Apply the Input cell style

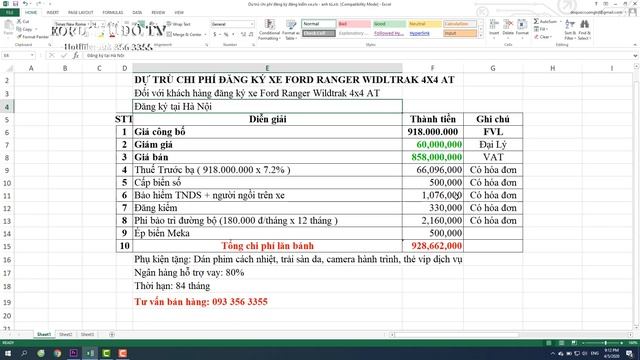click(x=460, y=33)
